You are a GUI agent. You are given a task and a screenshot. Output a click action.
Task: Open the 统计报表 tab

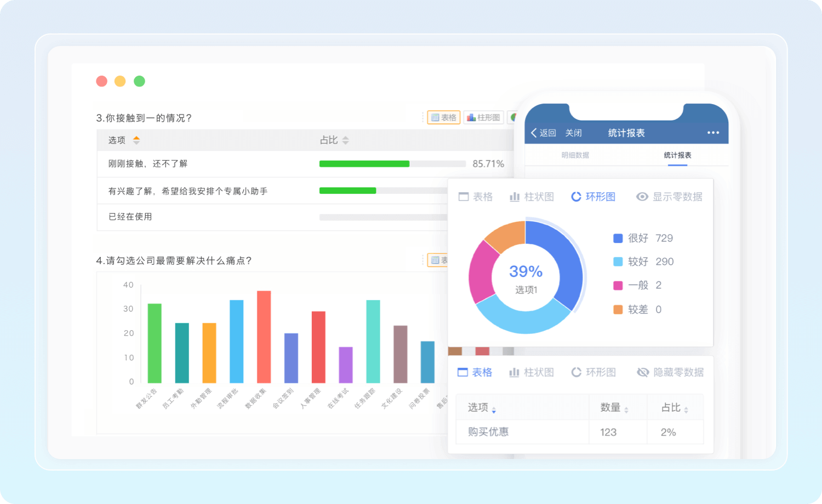pyautogui.click(x=677, y=156)
